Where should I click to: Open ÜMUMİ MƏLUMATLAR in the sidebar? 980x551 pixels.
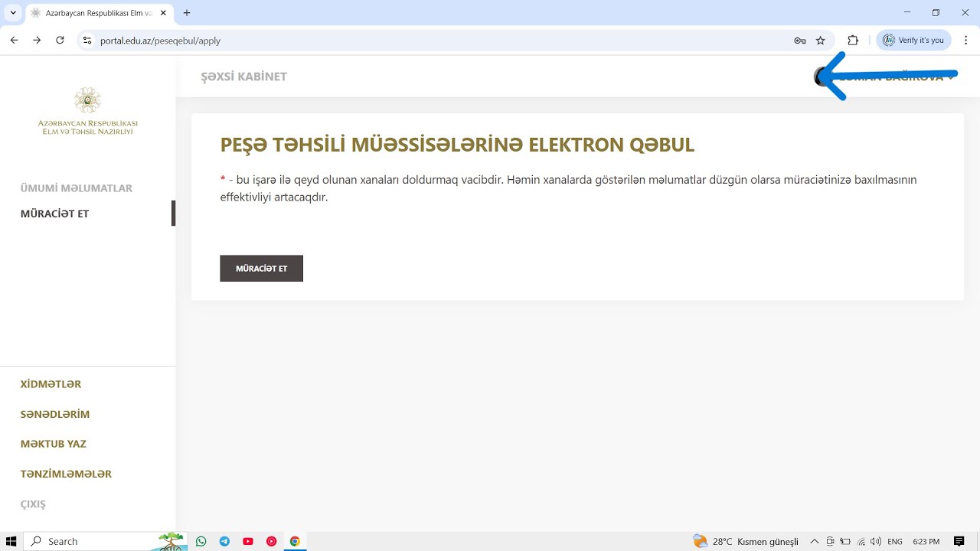coord(77,188)
